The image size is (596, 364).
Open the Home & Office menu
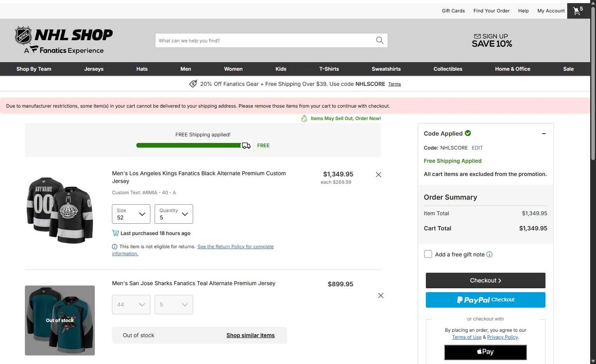tap(512, 69)
